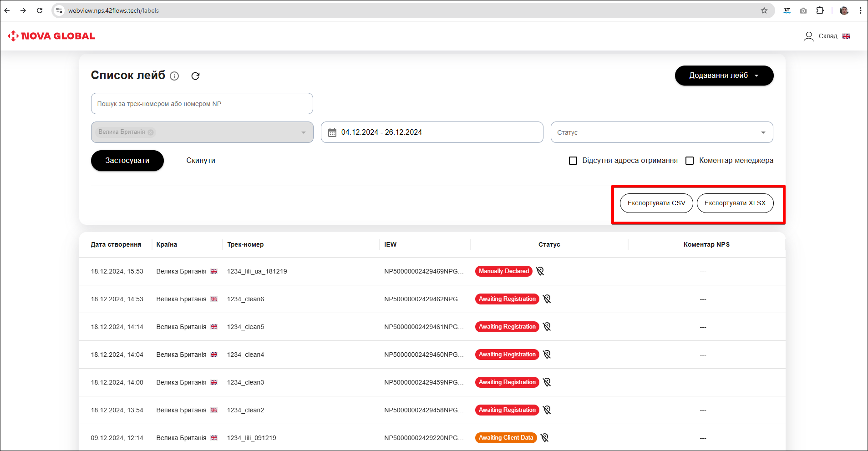
Task: Enable the Відсутня адреса отримання checkbox
Action: pos(573,161)
